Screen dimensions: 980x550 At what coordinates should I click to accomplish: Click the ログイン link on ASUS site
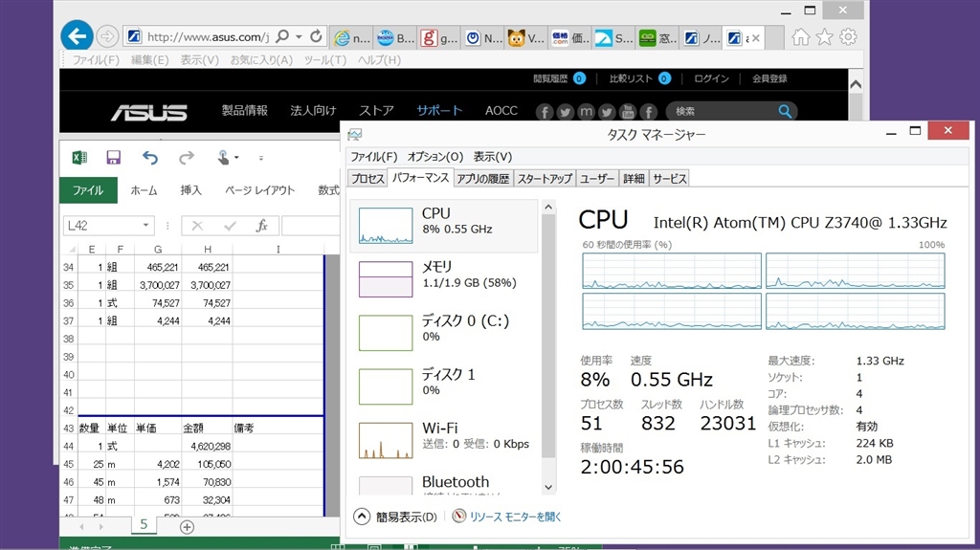711,78
